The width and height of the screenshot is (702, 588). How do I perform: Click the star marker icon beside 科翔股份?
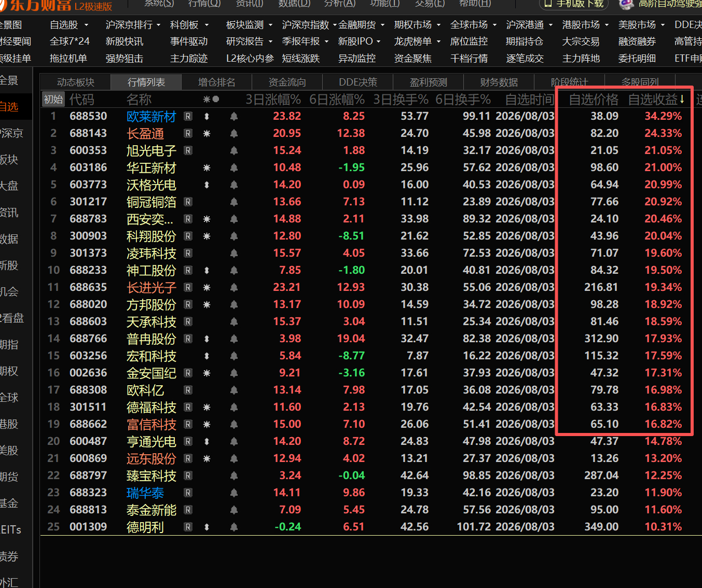point(207,236)
